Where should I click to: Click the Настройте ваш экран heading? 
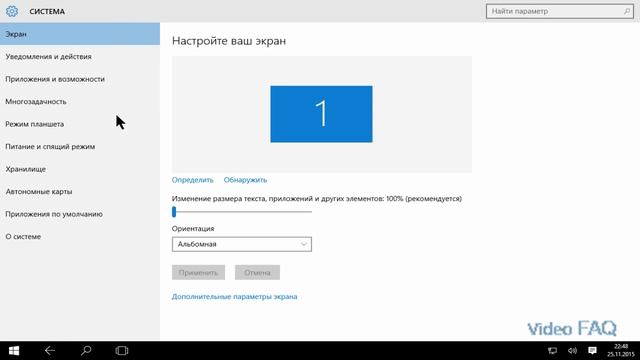pyautogui.click(x=229, y=41)
